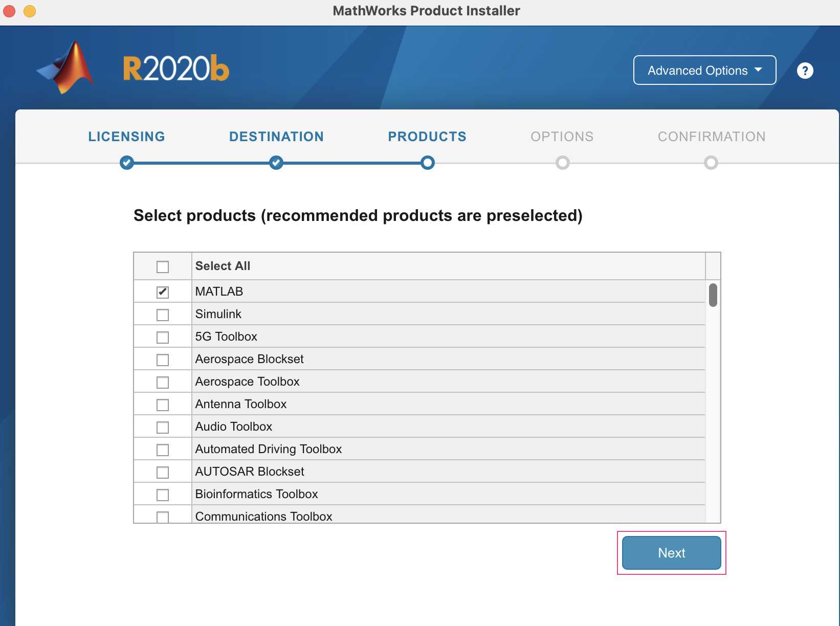The image size is (840, 626).
Task: Select the Antenna Toolbox row label
Action: pyautogui.click(x=241, y=404)
